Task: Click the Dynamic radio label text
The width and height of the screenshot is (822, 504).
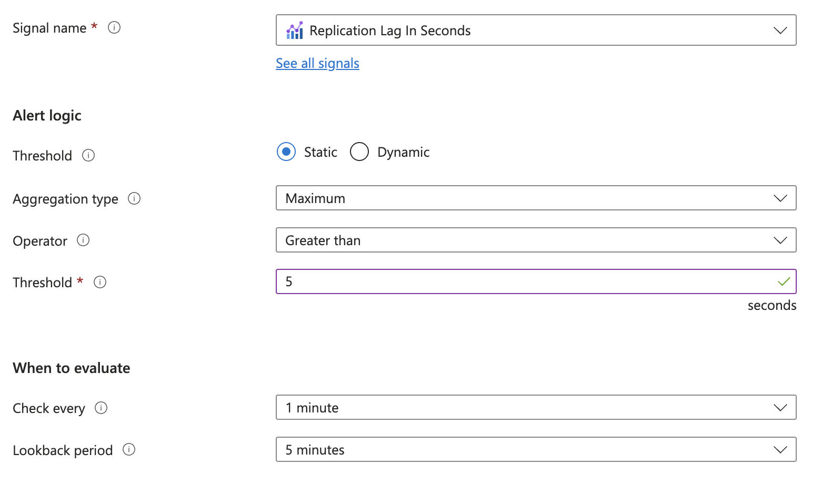Action: pyautogui.click(x=403, y=153)
